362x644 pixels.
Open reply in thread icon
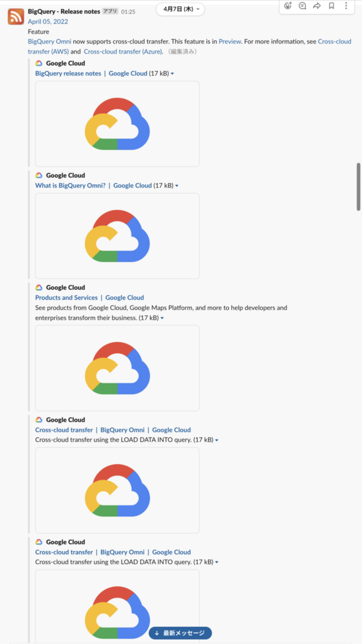point(302,6)
